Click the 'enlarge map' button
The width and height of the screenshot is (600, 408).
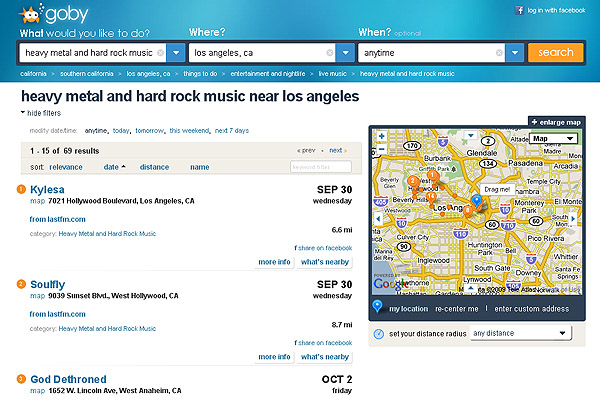point(557,122)
